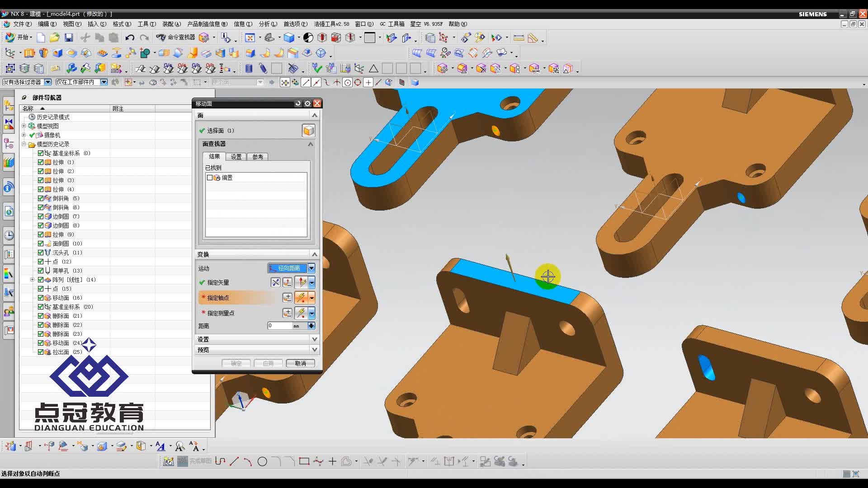Open the 插入 menu
The width and height of the screenshot is (868, 488).
96,24
